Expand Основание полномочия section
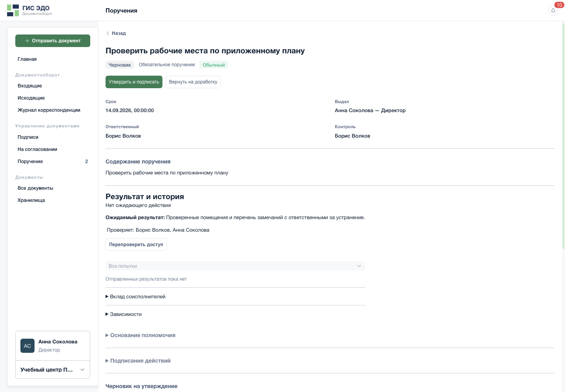The image size is (565, 392). [140, 335]
